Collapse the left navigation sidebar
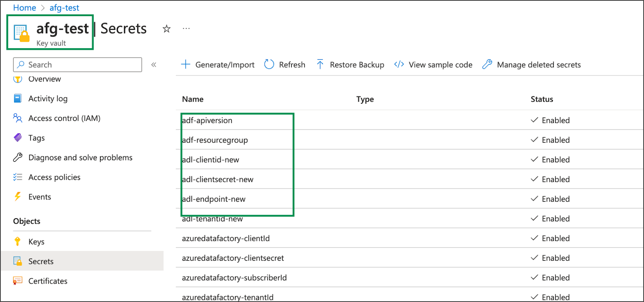Viewport: 644px width, 302px height. tap(154, 65)
